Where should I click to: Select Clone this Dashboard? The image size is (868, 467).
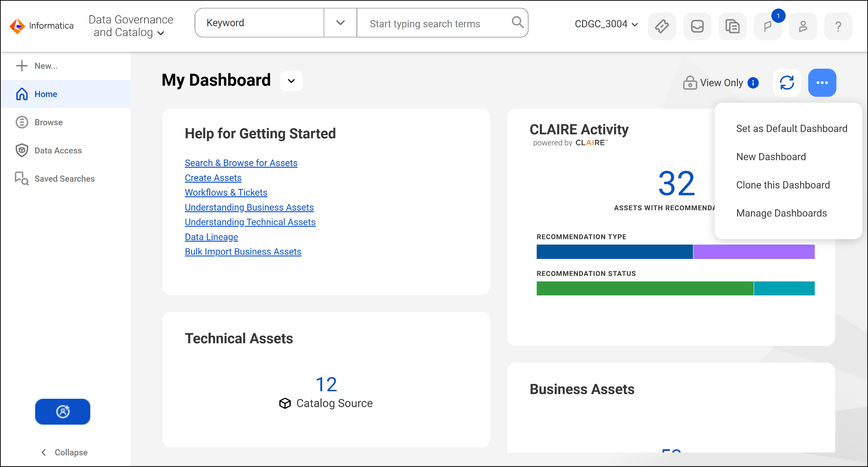pos(783,185)
